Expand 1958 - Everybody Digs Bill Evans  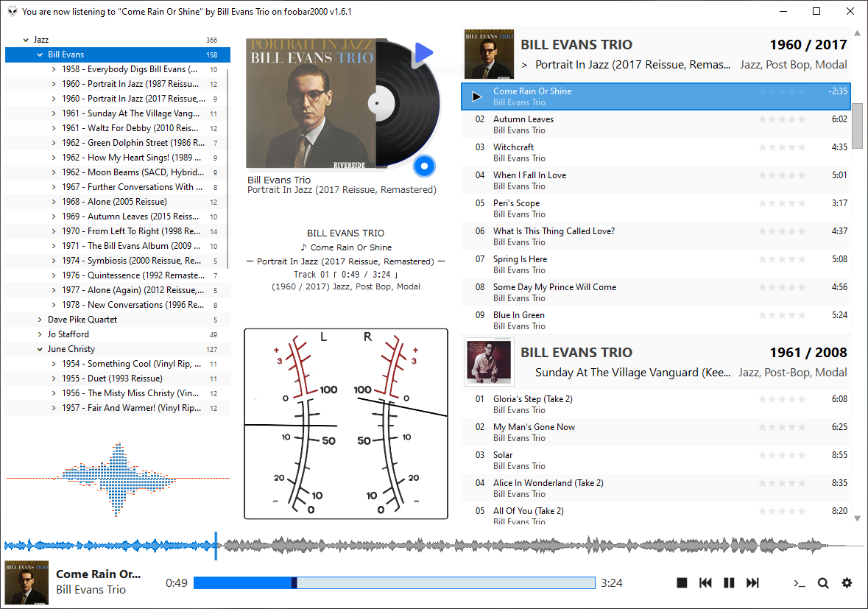[x=54, y=69]
